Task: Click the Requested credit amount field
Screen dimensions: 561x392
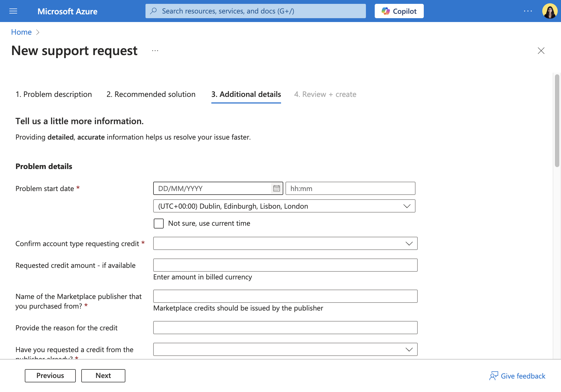Action: (x=285, y=265)
